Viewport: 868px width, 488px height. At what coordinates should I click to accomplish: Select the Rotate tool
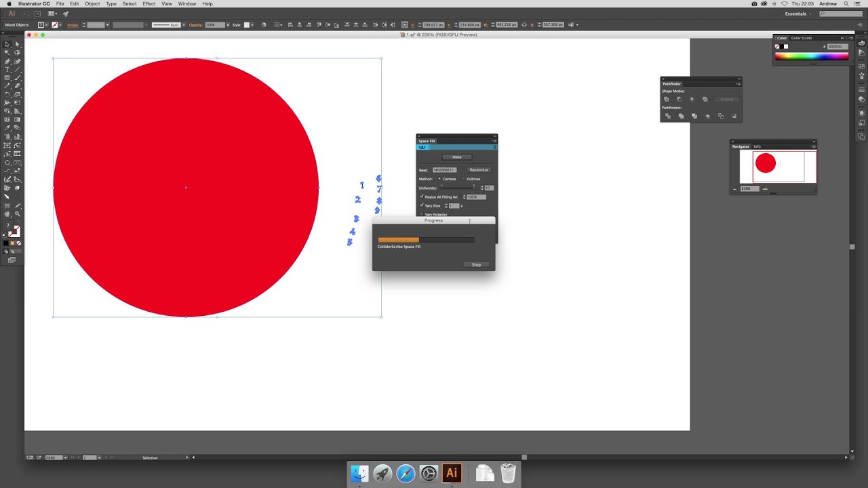(x=7, y=94)
